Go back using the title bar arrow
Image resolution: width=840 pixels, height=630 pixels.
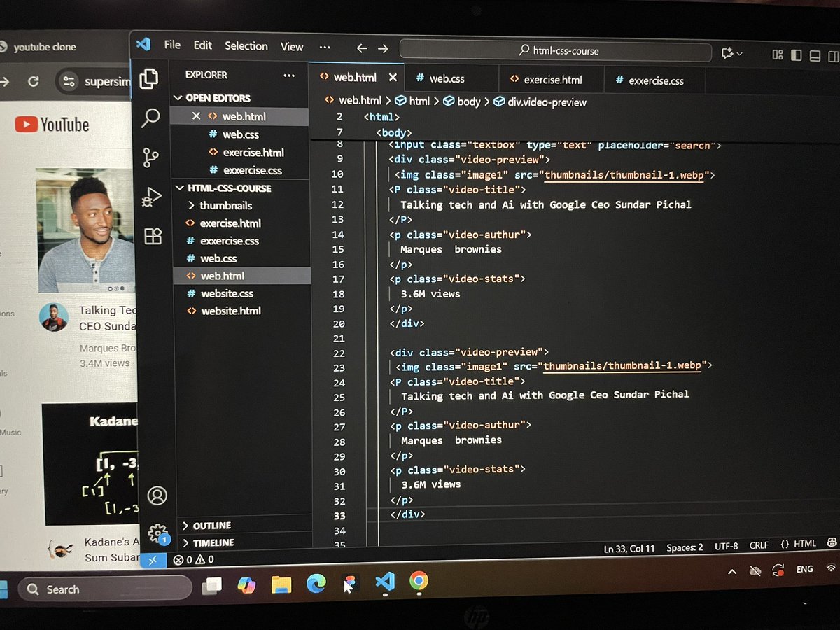(361, 48)
